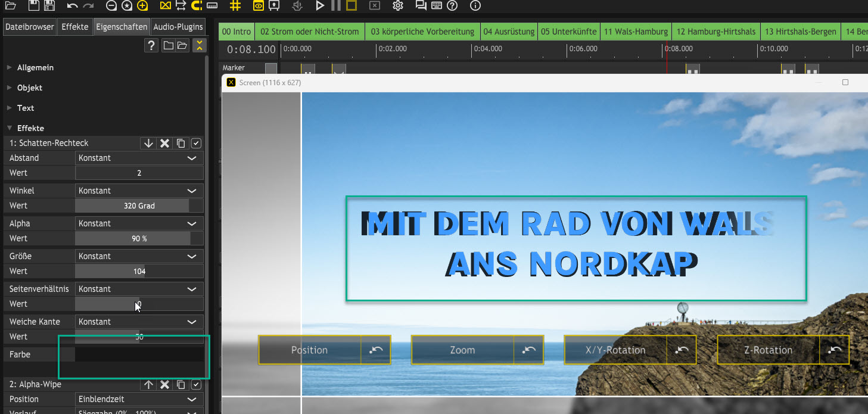
Task: Click the star zoom icon in the toolbar
Action: pyautogui.click(x=126, y=6)
